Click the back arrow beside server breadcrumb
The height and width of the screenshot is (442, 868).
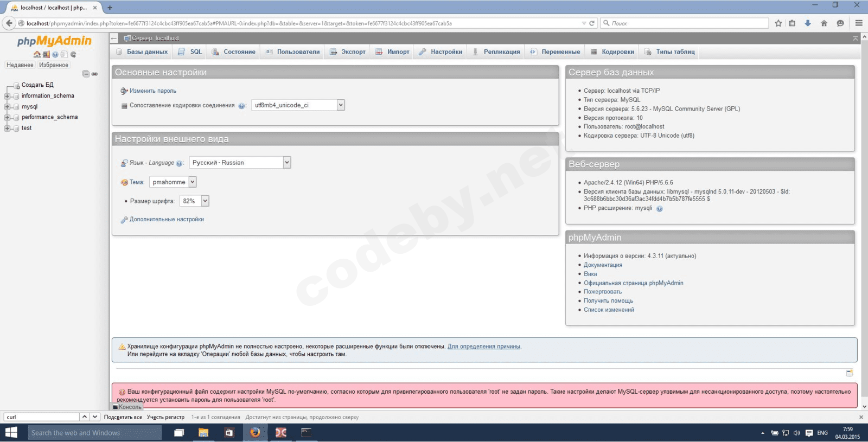[x=114, y=38]
